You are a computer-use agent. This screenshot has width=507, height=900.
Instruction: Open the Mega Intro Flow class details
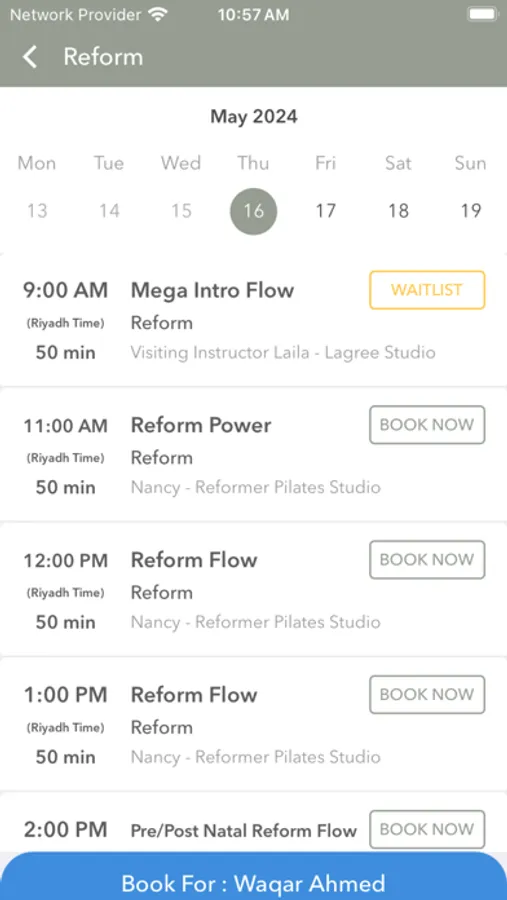coord(212,290)
